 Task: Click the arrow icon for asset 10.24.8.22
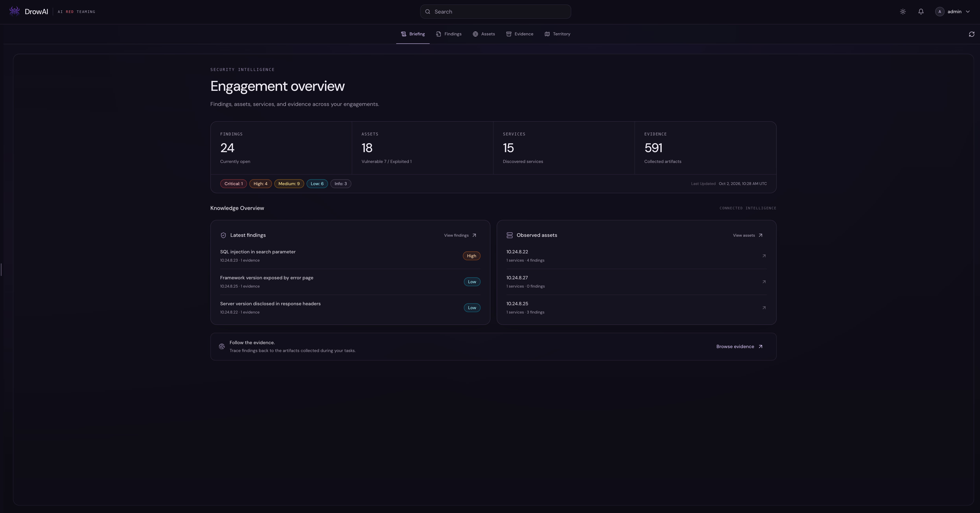[x=764, y=256]
